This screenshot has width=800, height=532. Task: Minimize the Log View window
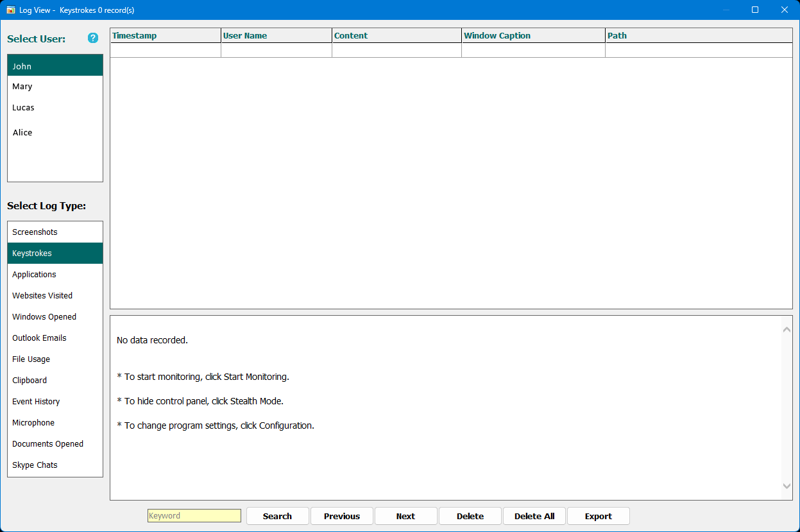(726, 10)
